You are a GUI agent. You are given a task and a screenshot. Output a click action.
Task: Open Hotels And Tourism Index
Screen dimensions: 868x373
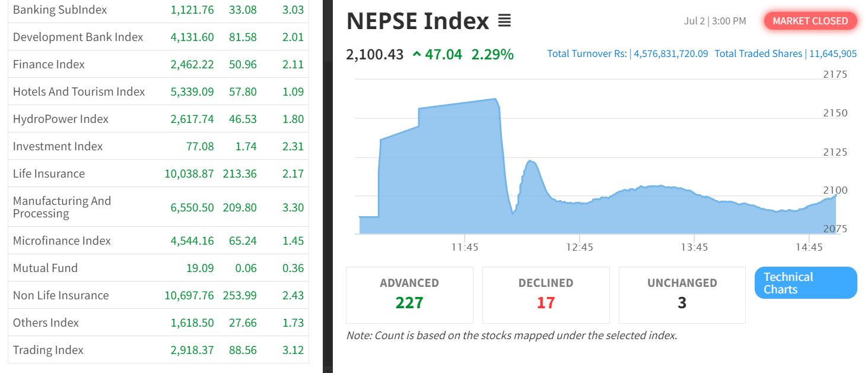click(158, 91)
